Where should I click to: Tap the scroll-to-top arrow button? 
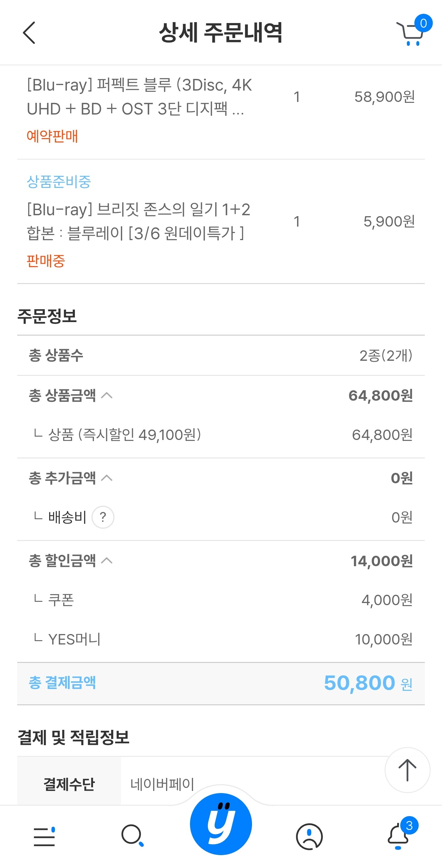pos(407,770)
